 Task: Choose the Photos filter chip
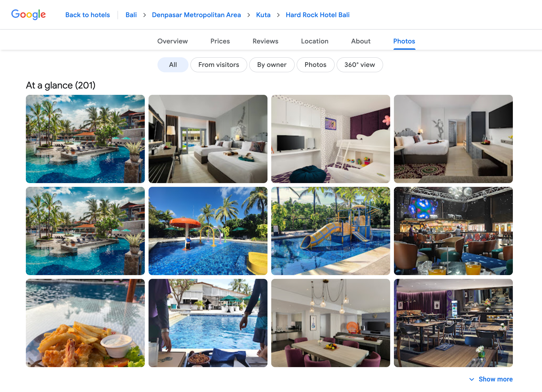click(315, 65)
